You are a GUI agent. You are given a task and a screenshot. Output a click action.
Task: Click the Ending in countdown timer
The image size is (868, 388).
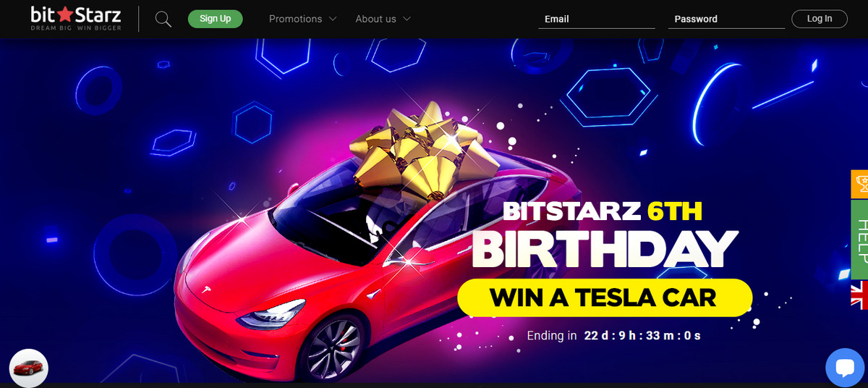614,336
